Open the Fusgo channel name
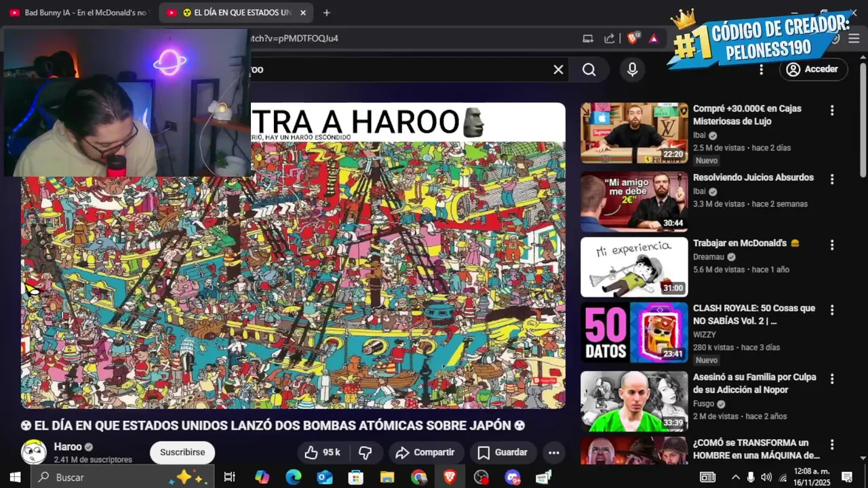868x488 pixels. point(703,404)
